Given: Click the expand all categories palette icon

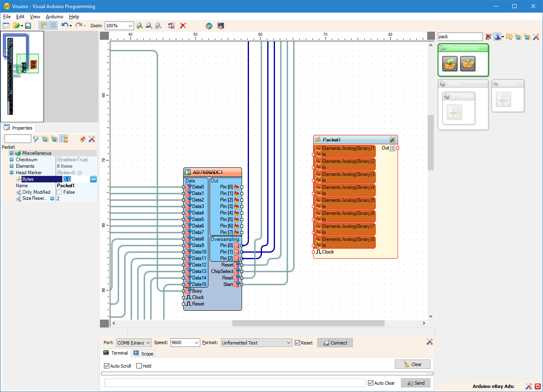Looking at the screenshot, I should tap(518, 37).
